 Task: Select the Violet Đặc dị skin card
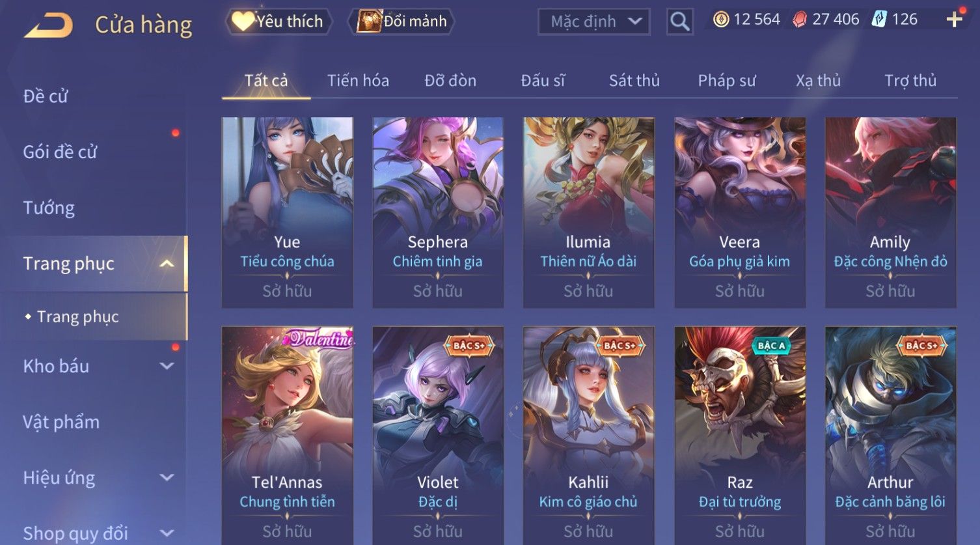(438, 435)
